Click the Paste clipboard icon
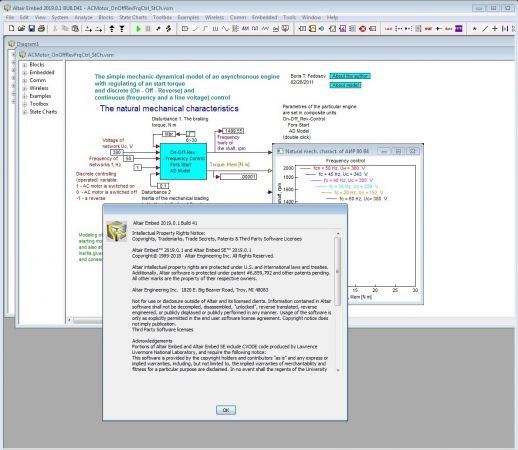Image resolution: width=518 pixels, height=450 pixels. click(x=75, y=29)
